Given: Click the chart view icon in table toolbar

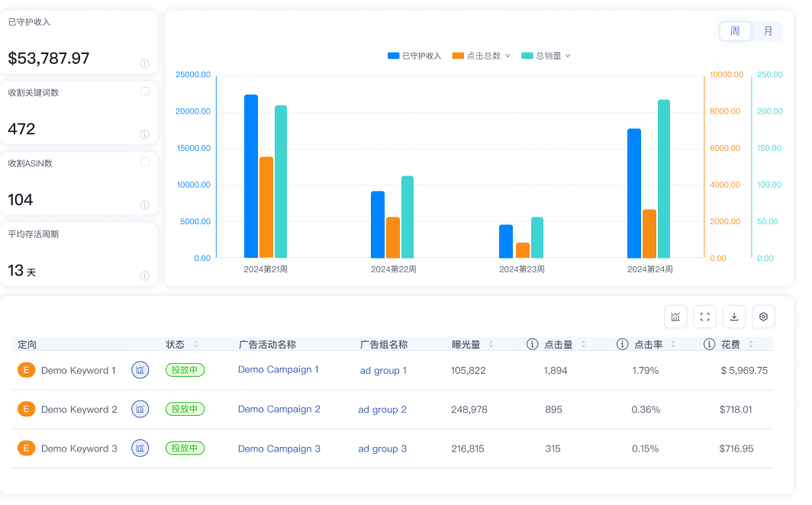Looking at the screenshot, I should click(675, 317).
